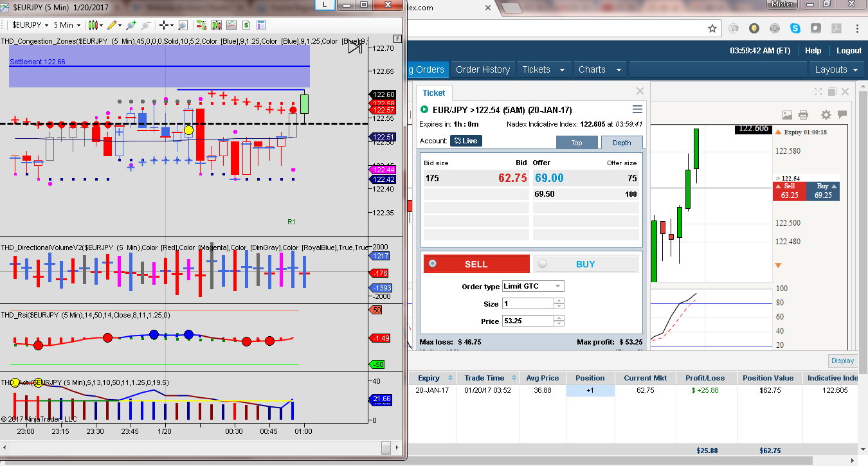Pop out the Nadex chart panel
This screenshot has height=466, width=868.
(832, 92)
